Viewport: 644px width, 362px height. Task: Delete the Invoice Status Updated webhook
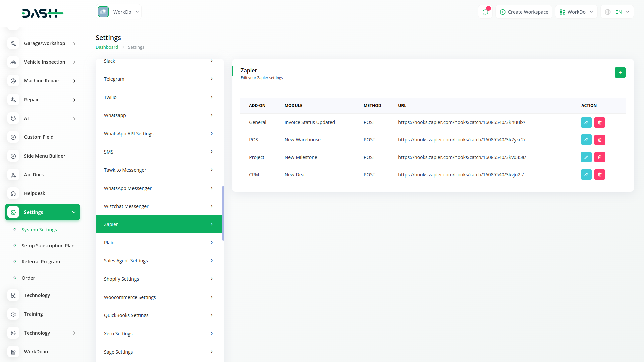click(x=599, y=122)
